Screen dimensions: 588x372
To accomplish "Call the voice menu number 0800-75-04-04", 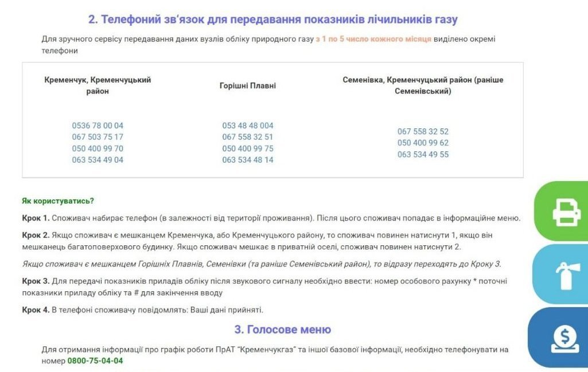I will point(95,361).
